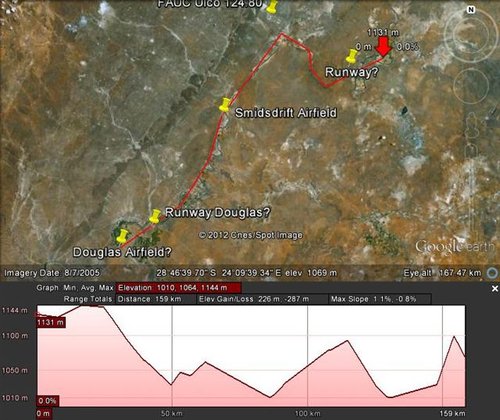Click the streaming status circle icon
Image resolution: width=500 pixels, height=420 pixels.
[x=492, y=273]
